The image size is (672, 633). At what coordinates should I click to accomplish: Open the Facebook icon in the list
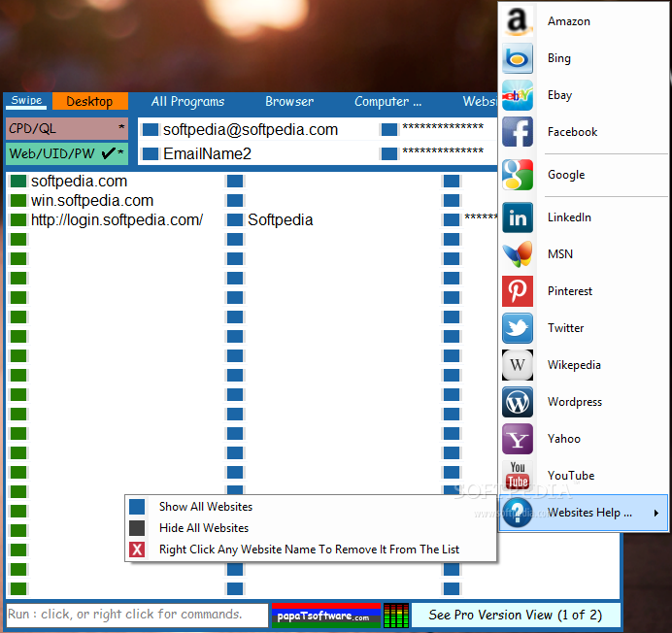[518, 132]
